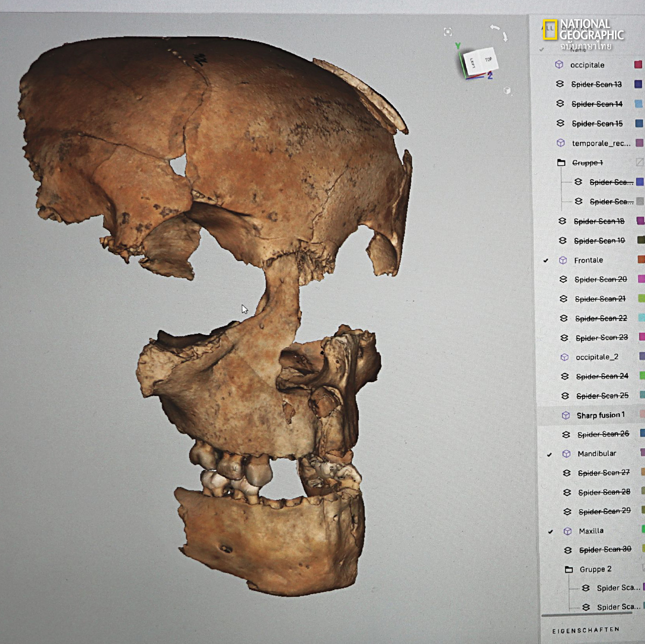Click the model cube icon next to Sharp fusion 1
This screenshot has width=645, height=644.
coord(566,415)
